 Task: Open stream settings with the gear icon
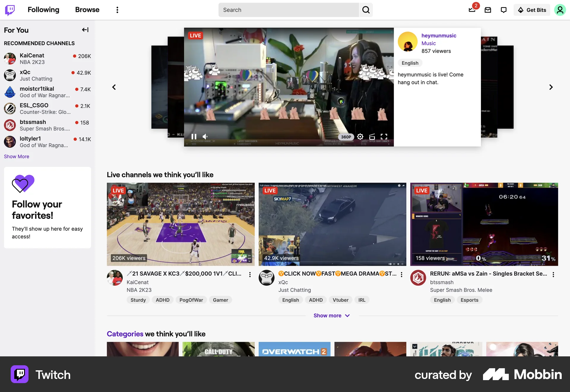(x=360, y=137)
